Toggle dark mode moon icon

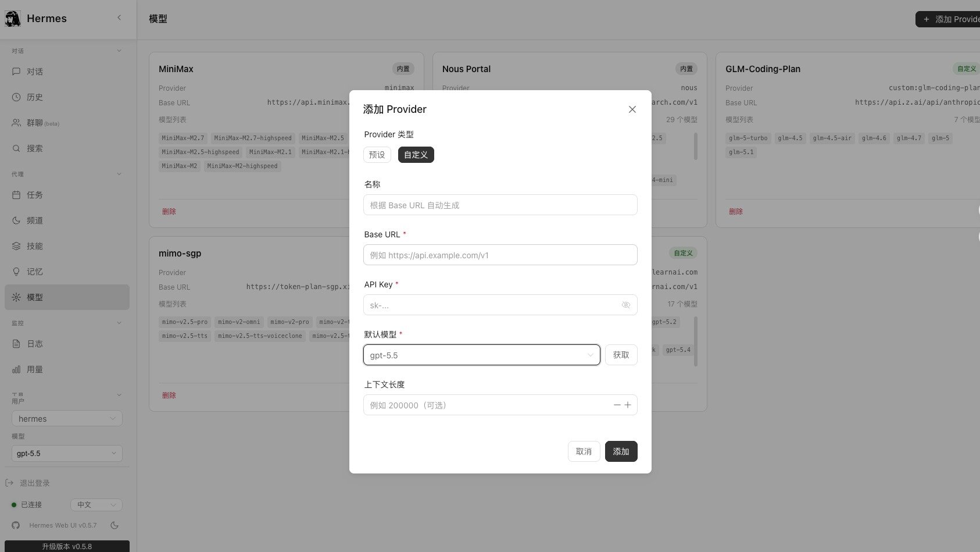(115, 525)
